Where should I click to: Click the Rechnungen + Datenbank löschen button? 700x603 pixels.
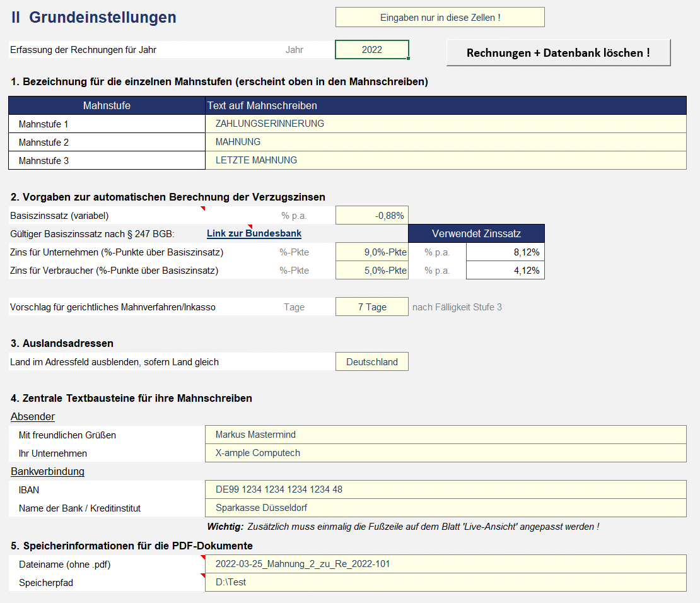[x=559, y=53]
